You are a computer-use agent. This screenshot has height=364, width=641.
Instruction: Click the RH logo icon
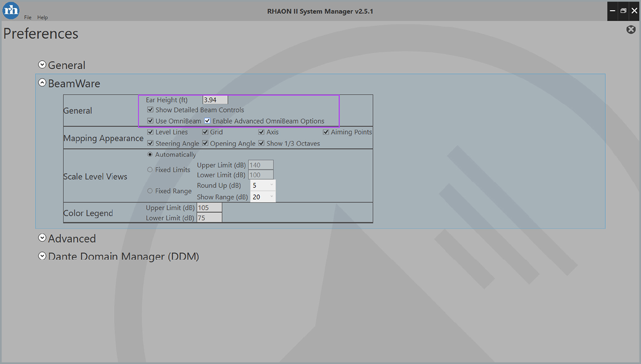click(11, 11)
